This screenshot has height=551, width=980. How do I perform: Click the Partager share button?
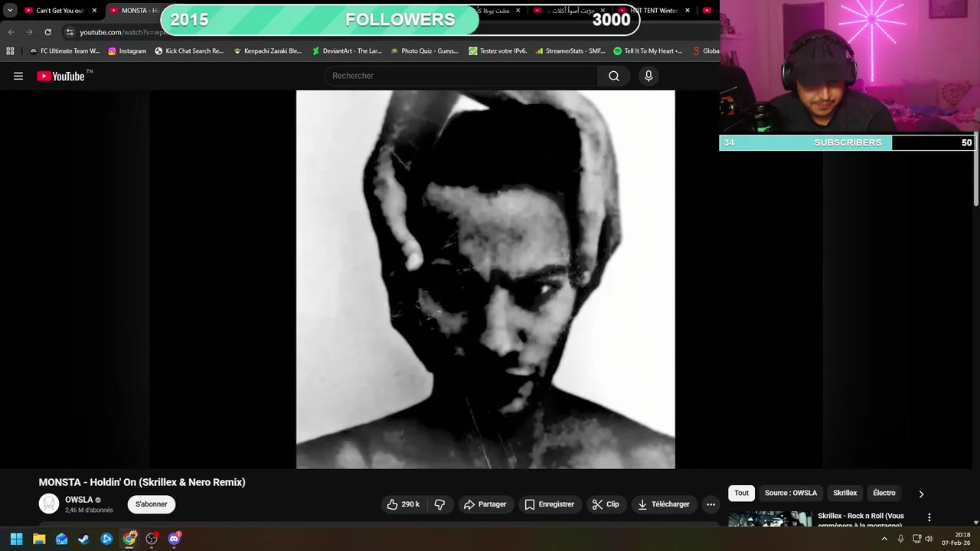(485, 504)
